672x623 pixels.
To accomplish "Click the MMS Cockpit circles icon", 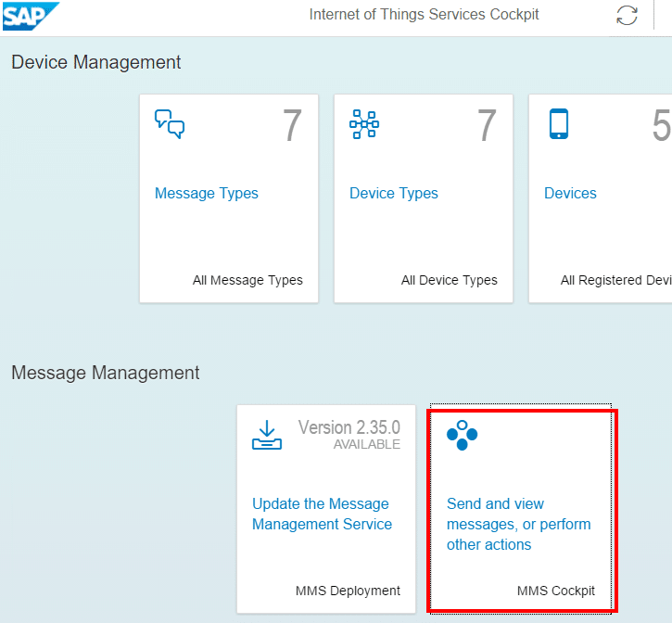I will [462, 435].
